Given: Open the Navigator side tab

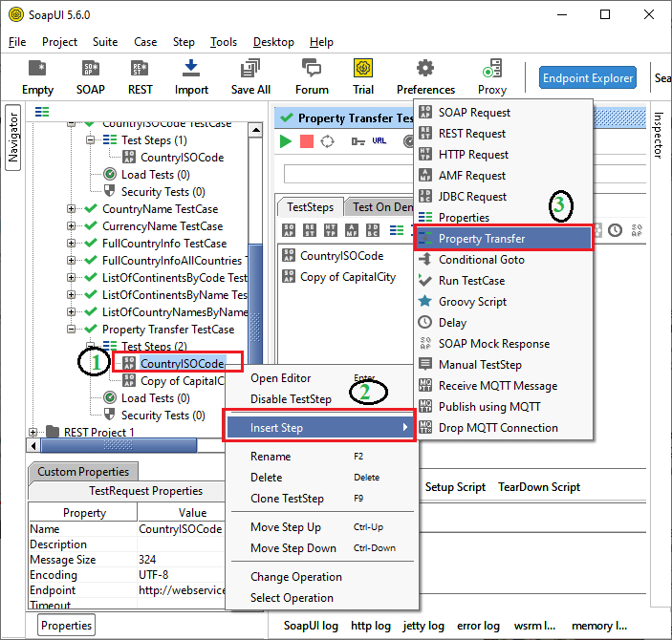Looking at the screenshot, I should pyautogui.click(x=12, y=138).
